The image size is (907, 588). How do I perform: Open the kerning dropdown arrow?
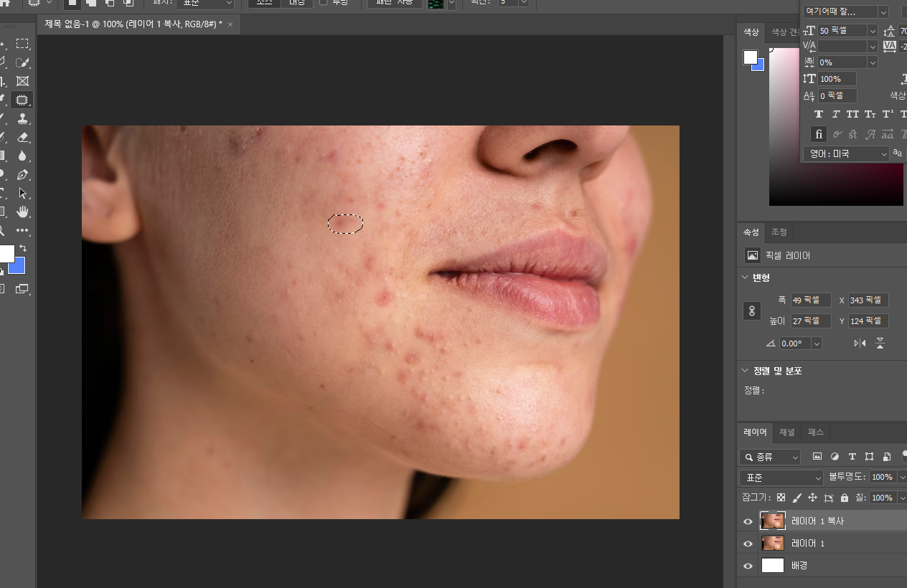872,47
